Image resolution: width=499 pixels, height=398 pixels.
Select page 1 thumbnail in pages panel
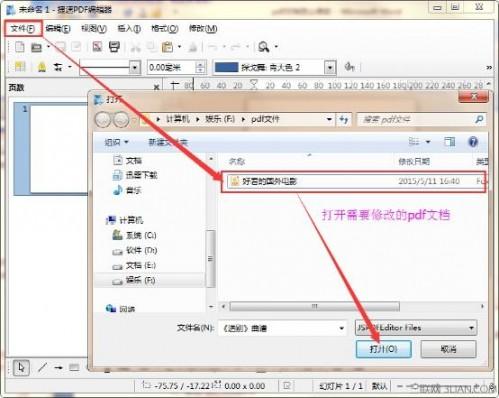pos(59,149)
